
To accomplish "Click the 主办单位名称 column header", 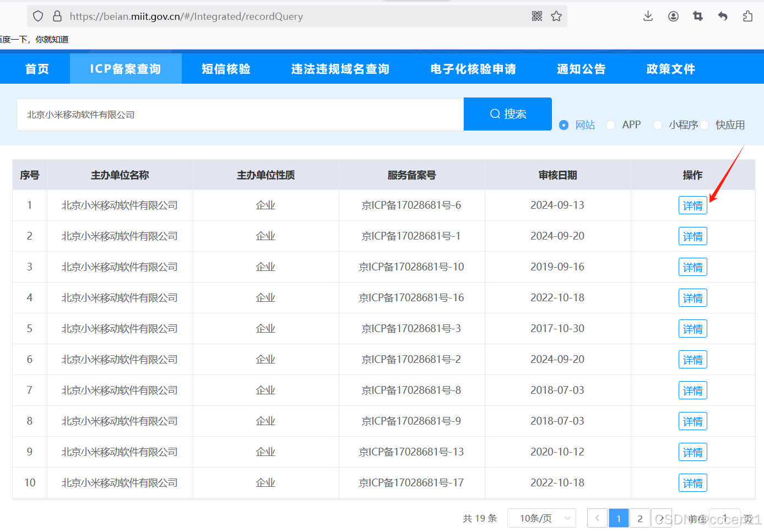I will click(120, 175).
